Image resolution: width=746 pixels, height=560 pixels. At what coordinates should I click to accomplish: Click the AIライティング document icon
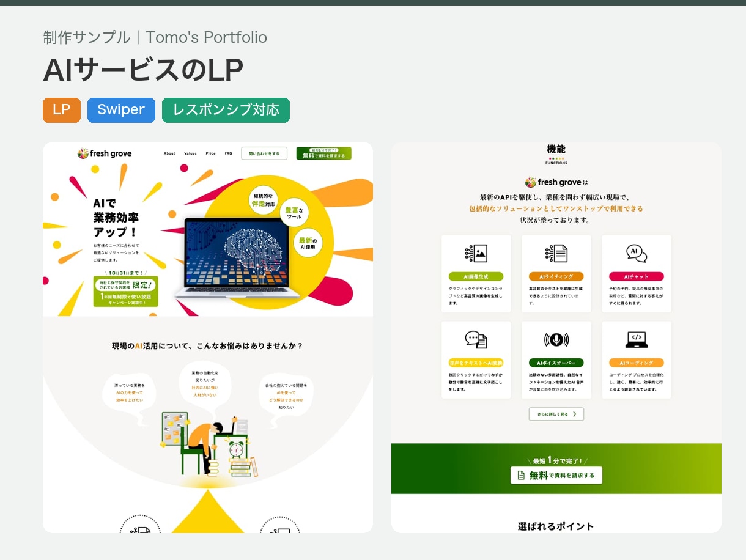coord(556,254)
